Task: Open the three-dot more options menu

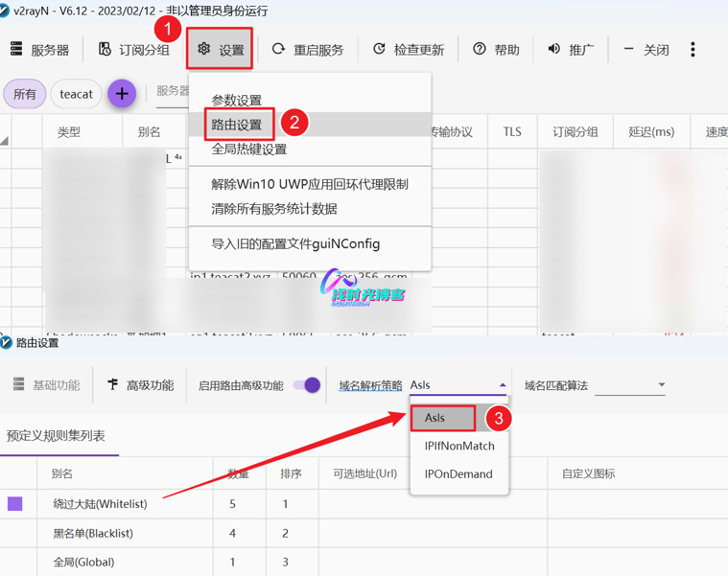Action: click(693, 50)
